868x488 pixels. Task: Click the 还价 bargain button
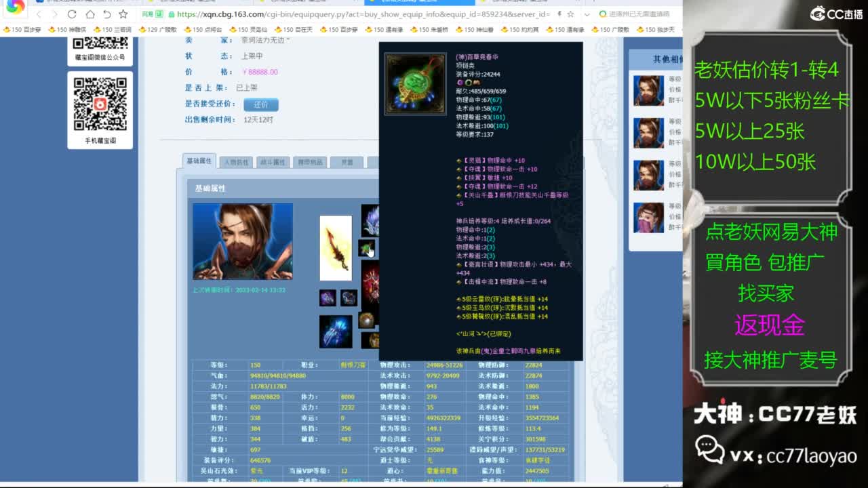[x=261, y=104]
